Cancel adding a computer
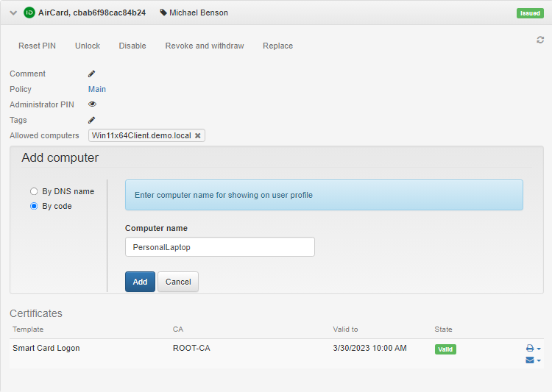This screenshot has height=392, width=552. (x=178, y=282)
